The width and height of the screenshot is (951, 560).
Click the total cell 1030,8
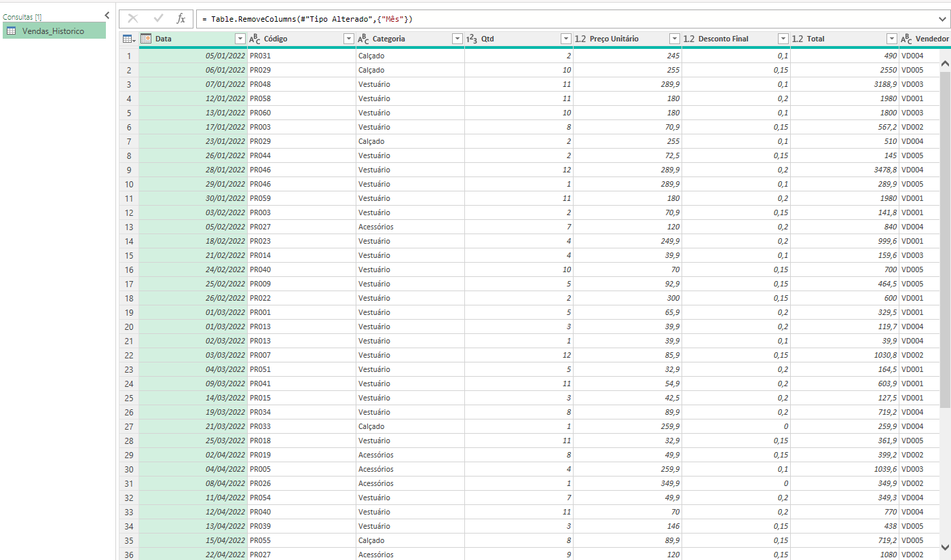[x=844, y=355]
